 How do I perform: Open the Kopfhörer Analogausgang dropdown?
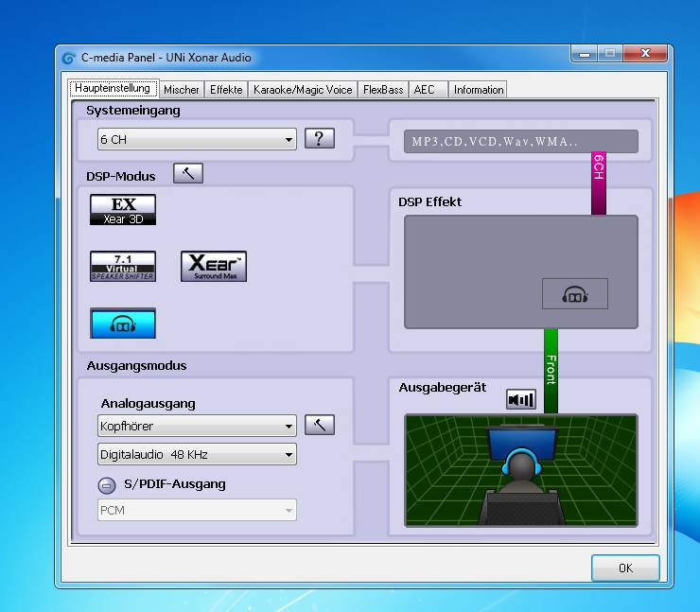[x=197, y=426]
